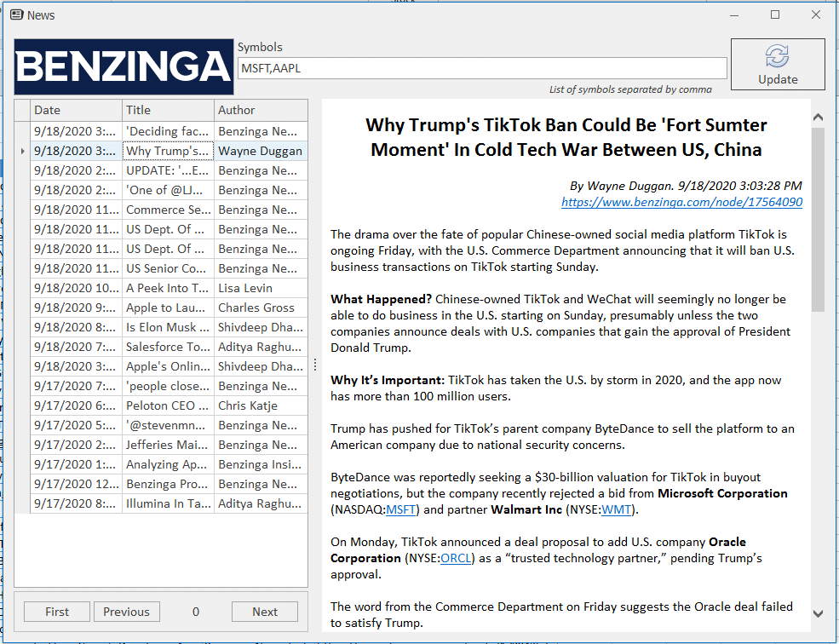
Task: Maximize the News window
Action: 775,15
